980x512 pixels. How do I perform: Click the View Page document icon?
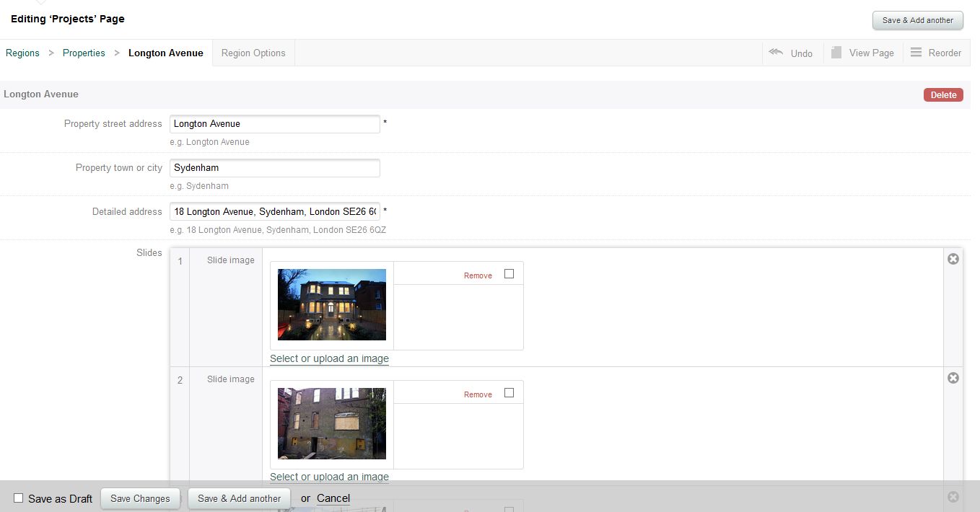[x=836, y=53]
